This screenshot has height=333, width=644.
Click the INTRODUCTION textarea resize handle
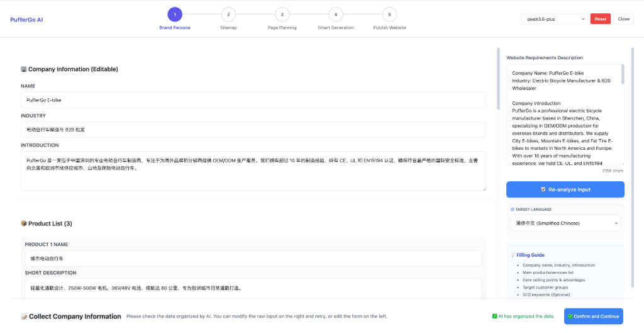pyautogui.click(x=484, y=189)
